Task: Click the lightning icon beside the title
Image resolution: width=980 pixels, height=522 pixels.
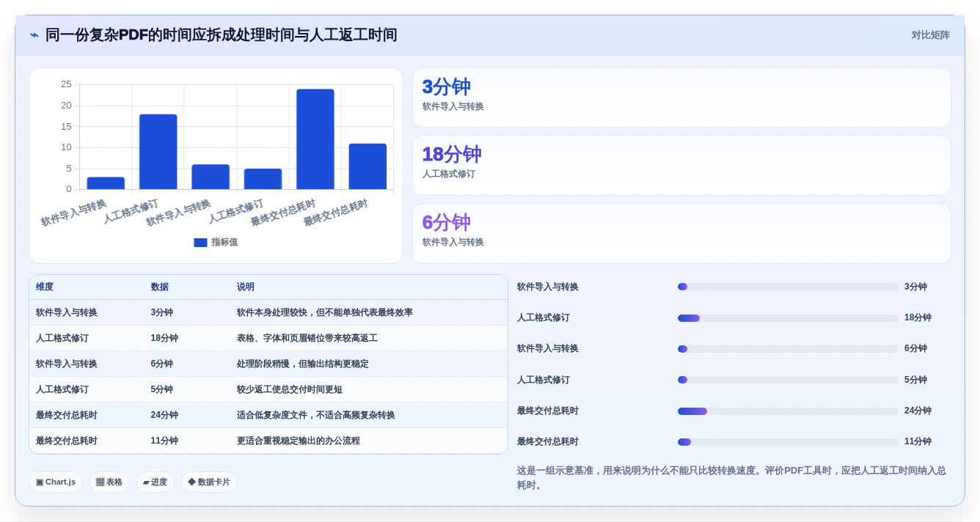Action: point(34,35)
